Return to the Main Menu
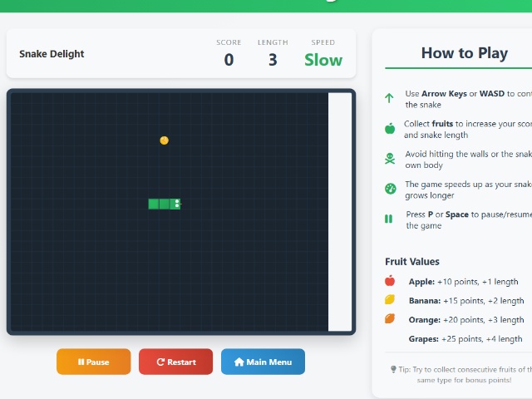The image size is (532, 399). [263, 362]
